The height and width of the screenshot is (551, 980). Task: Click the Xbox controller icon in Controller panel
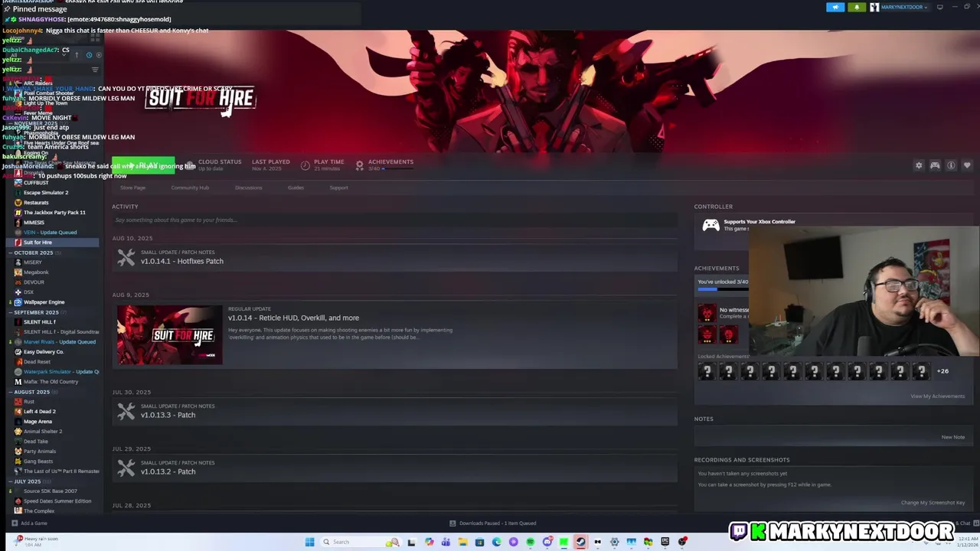(x=710, y=225)
